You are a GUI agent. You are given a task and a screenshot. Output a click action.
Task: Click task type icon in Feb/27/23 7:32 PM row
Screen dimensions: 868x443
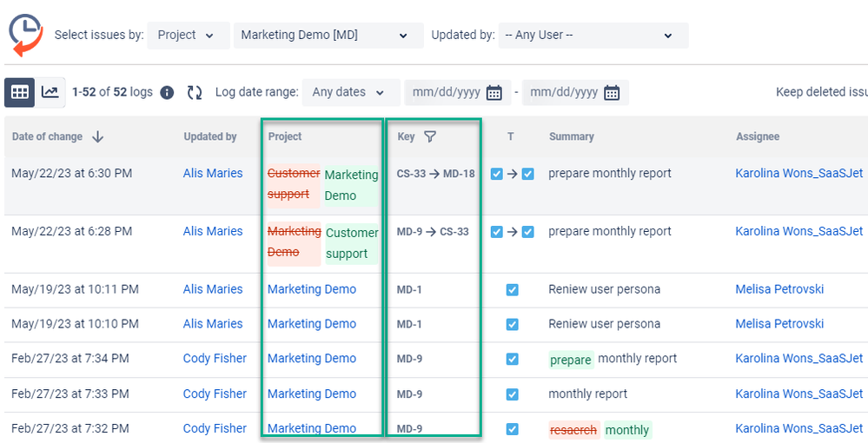coord(512,429)
